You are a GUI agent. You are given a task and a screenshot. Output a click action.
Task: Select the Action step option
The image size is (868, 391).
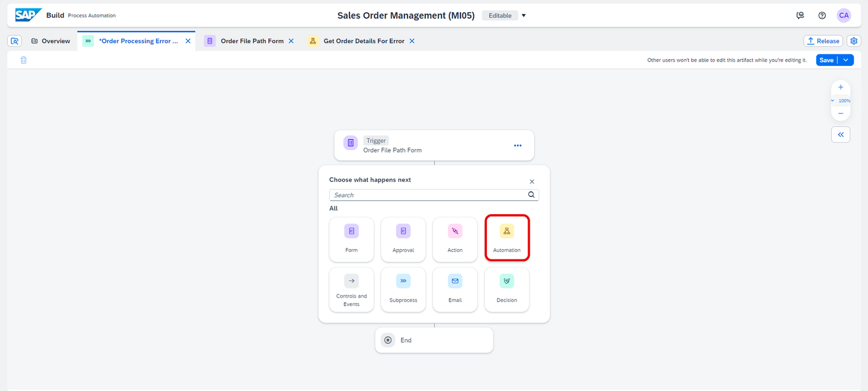455,239
